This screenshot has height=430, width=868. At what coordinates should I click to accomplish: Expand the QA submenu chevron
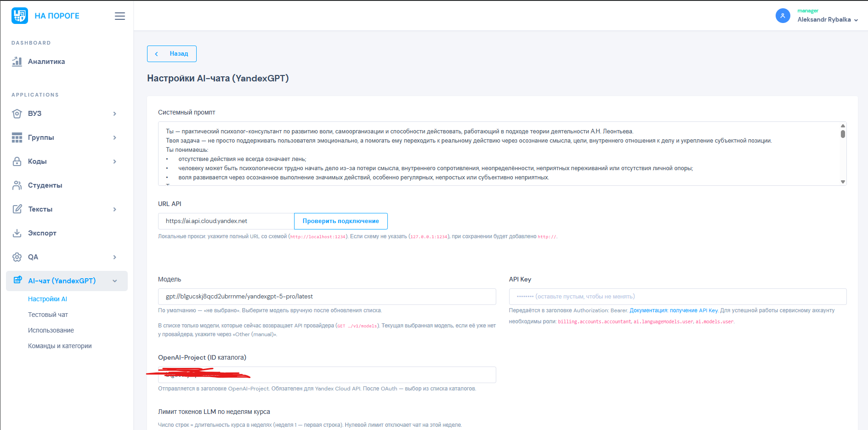pyautogui.click(x=115, y=257)
